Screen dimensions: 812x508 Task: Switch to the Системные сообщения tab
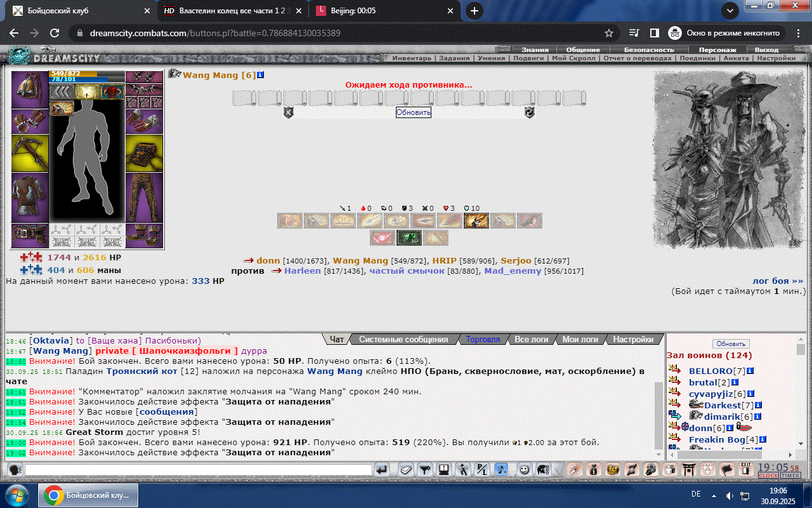coord(403,340)
